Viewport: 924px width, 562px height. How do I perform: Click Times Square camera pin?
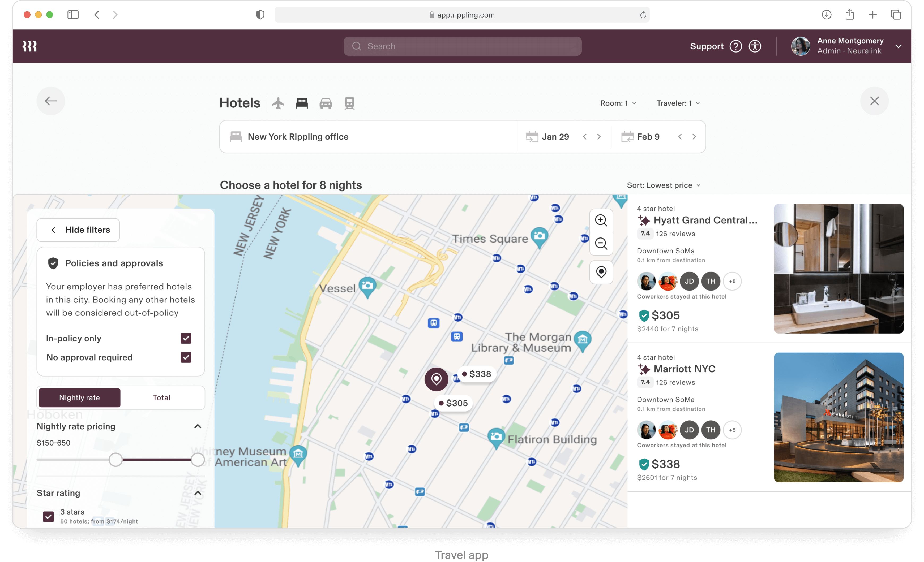point(539,237)
